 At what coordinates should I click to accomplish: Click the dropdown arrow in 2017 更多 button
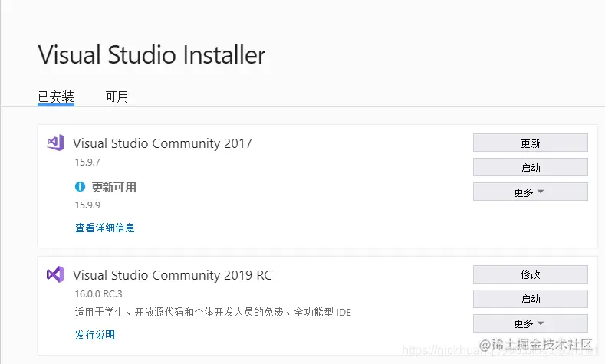click(541, 192)
